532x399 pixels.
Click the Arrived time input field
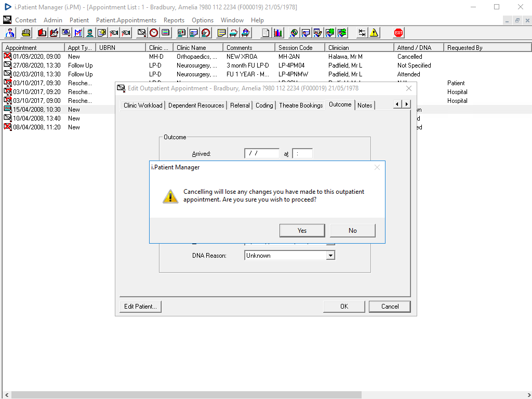(302, 153)
